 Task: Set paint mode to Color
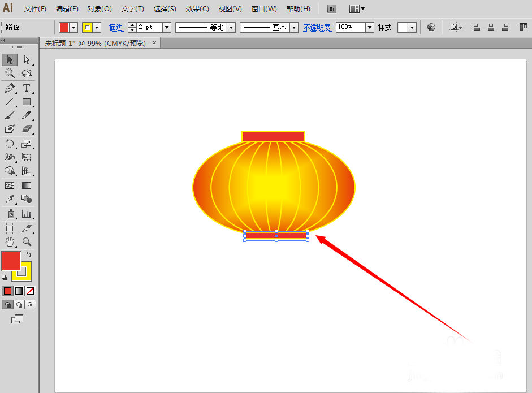(7, 291)
